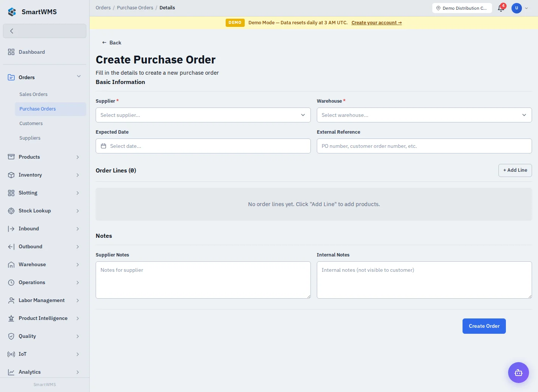Click the Products box icon
The height and width of the screenshot is (392, 538).
(x=11, y=157)
